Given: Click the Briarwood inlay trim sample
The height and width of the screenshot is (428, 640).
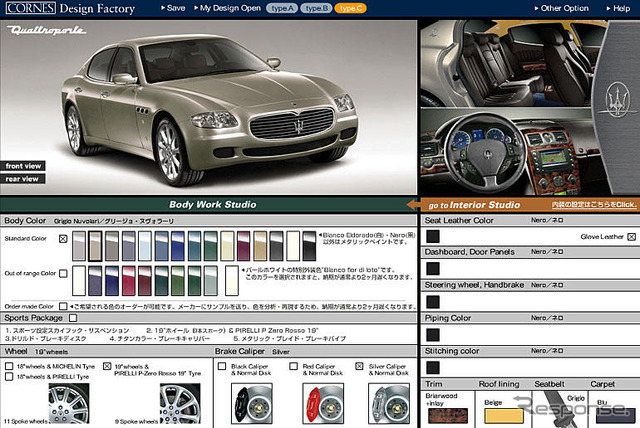Looking at the screenshot, I should pos(448,415).
